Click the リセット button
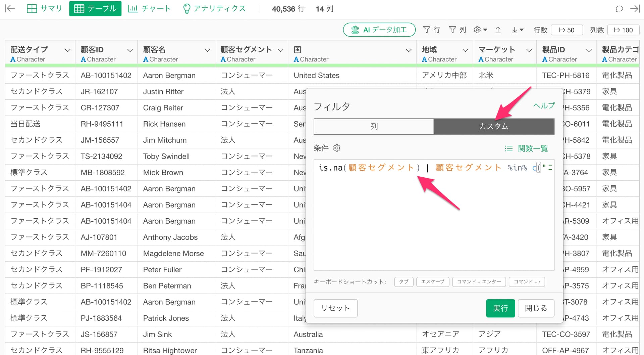The image size is (644, 355). (335, 308)
